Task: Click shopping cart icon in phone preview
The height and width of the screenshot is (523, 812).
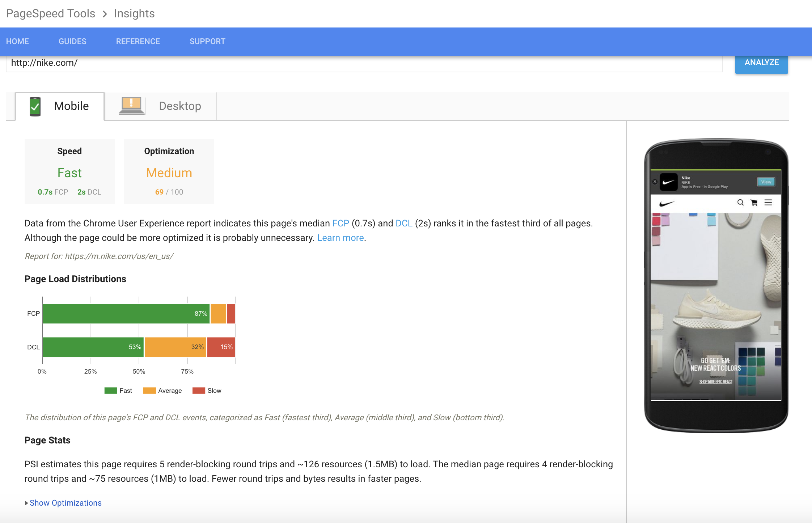Action: (x=754, y=203)
